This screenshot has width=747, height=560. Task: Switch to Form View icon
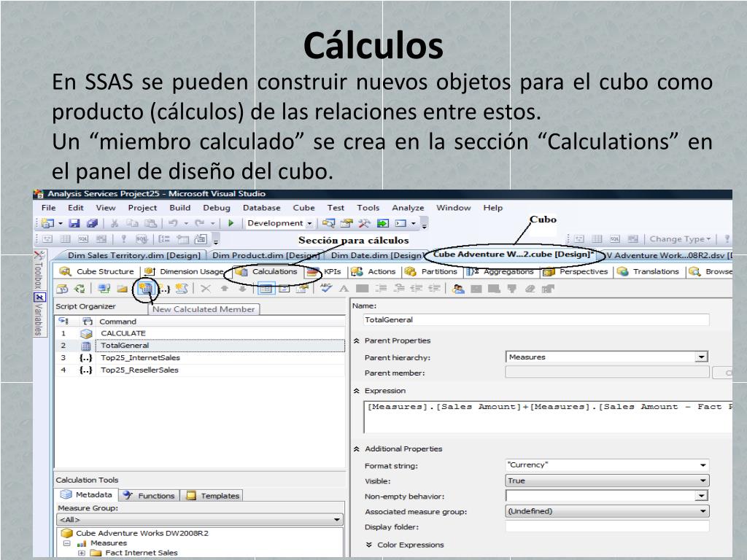(x=266, y=289)
